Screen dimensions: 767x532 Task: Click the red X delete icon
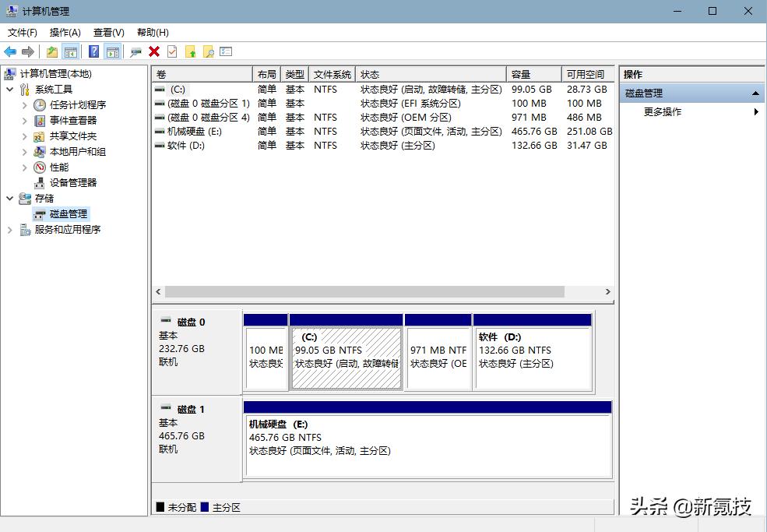(x=154, y=51)
